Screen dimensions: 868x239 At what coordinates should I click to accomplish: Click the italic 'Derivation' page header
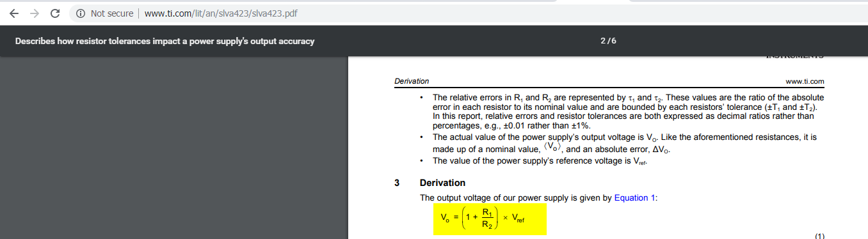coord(412,81)
